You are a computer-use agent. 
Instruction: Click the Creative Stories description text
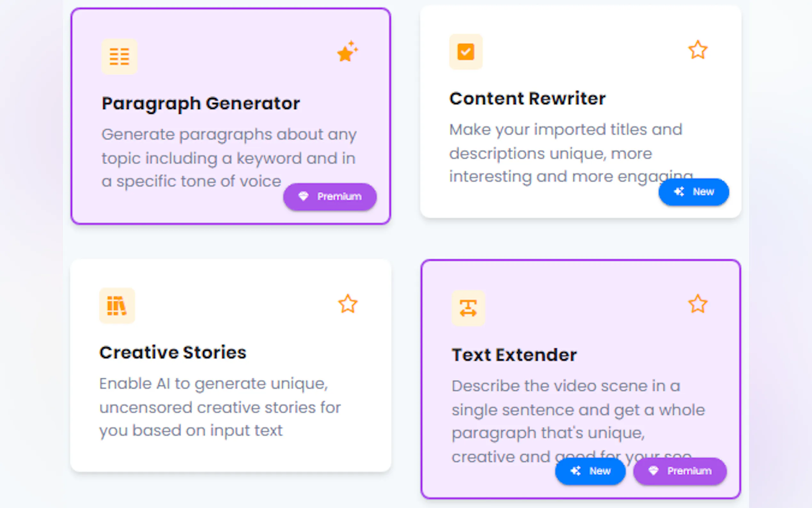coord(220,407)
